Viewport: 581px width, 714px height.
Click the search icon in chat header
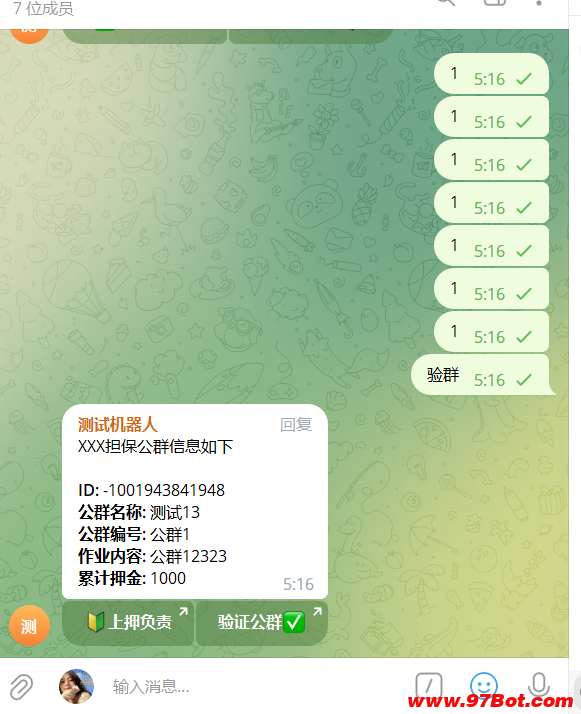point(446,3)
